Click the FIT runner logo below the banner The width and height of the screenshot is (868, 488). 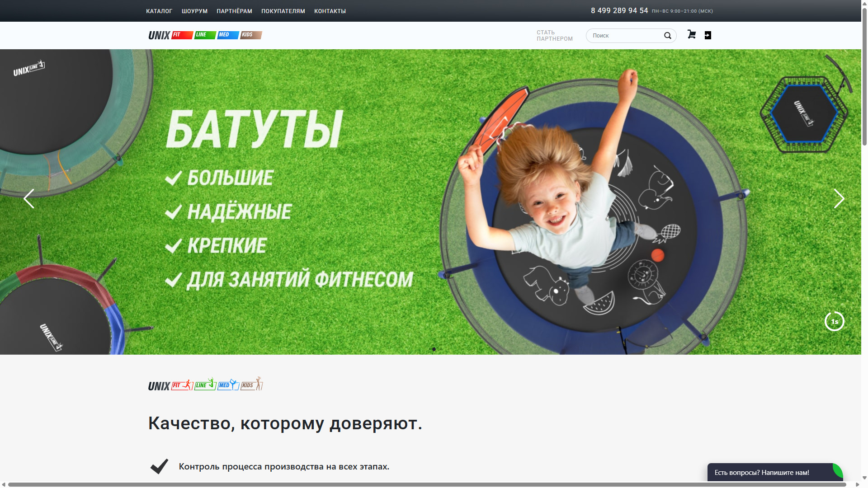point(182,385)
